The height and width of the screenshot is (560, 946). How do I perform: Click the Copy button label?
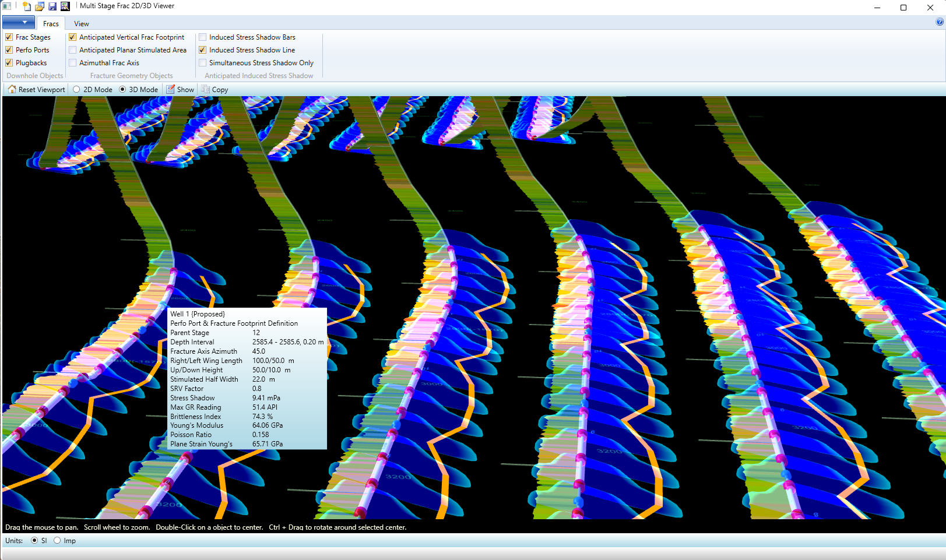point(220,90)
